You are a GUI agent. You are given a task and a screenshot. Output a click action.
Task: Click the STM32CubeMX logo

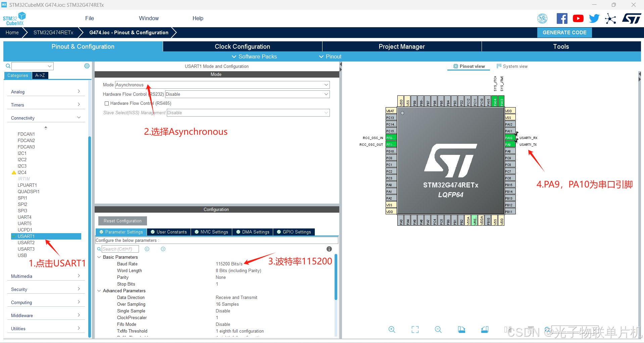14,19
